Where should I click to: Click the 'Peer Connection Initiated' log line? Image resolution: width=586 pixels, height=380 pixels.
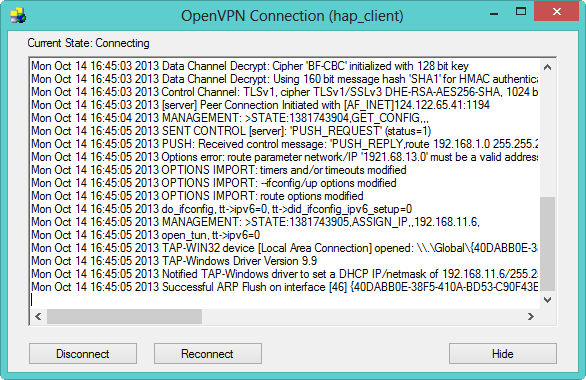(260, 105)
